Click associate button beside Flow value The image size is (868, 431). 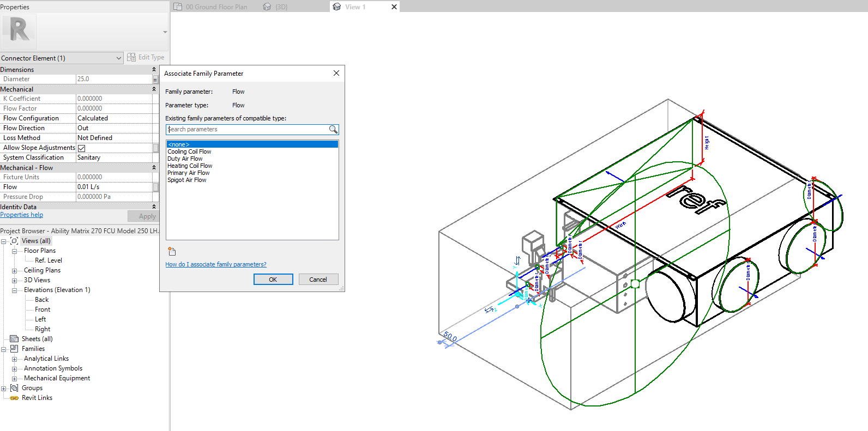155,187
